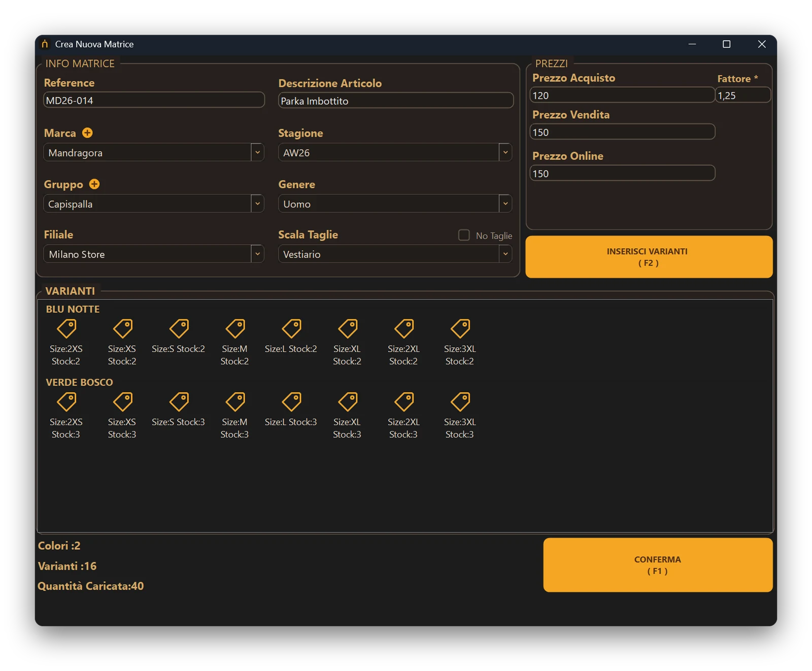This screenshot has width=812, height=671.
Task: Click the Prezzo Online input field
Action: point(622,173)
